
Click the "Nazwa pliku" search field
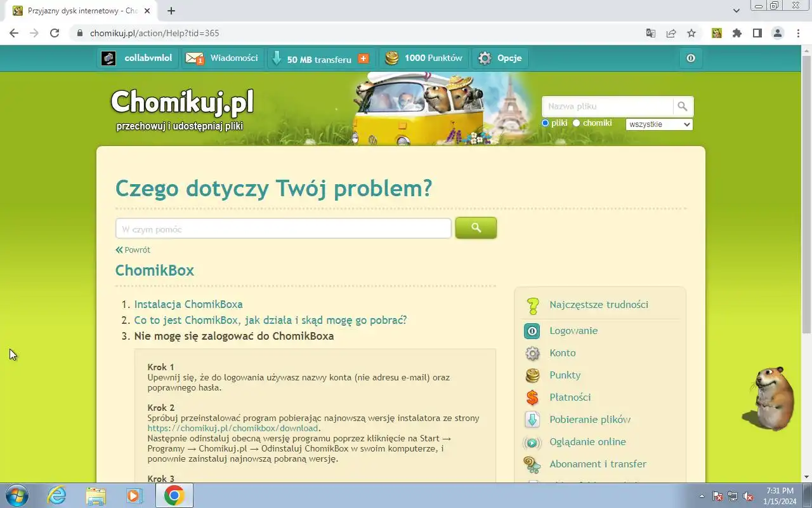(608, 106)
